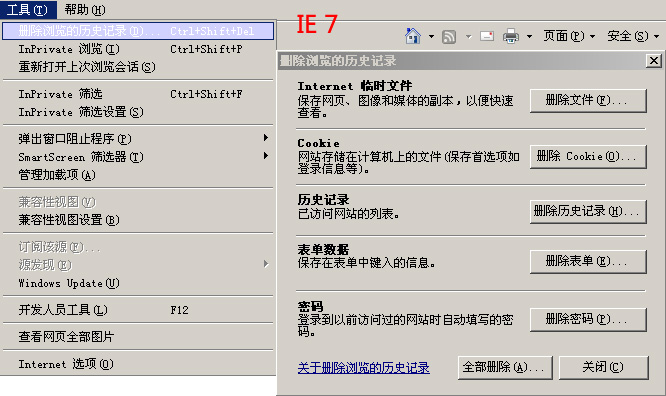Expand 弹出窗口阻止程序(P) submenu
666x396 pixels.
[x=138, y=139]
